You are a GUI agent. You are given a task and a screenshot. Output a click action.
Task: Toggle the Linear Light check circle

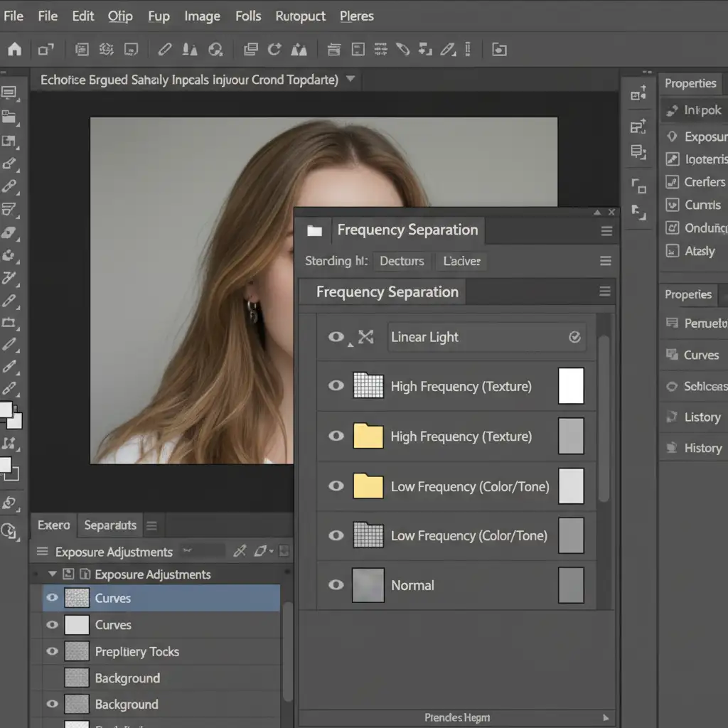pos(574,337)
